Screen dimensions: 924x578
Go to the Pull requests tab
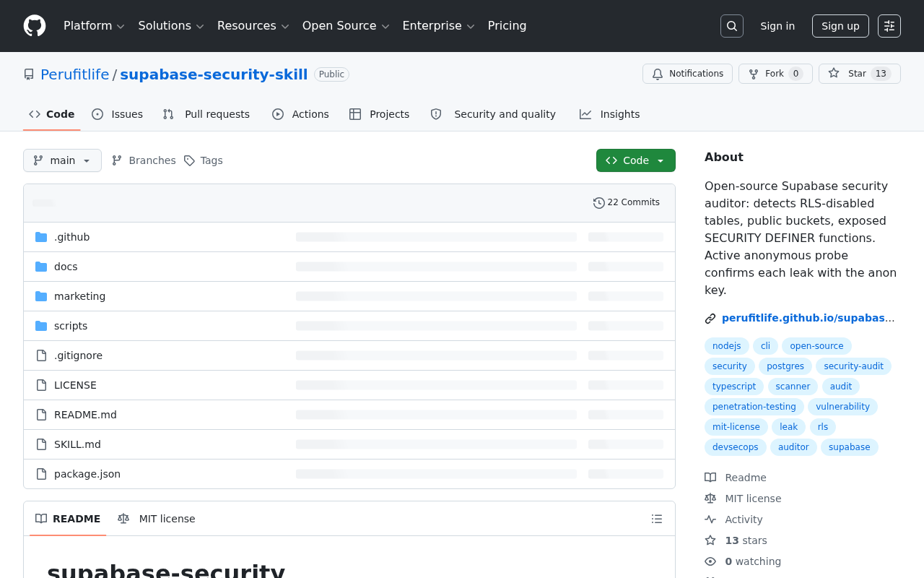coord(206,114)
